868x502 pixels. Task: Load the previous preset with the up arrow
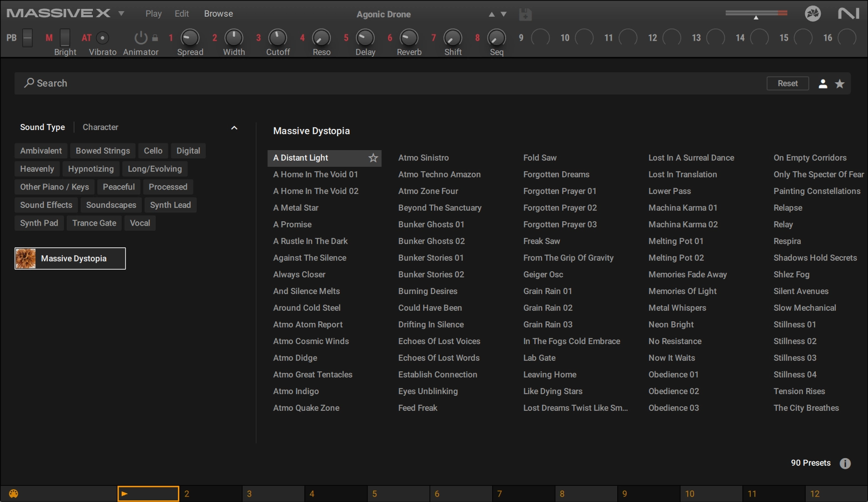(492, 14)
